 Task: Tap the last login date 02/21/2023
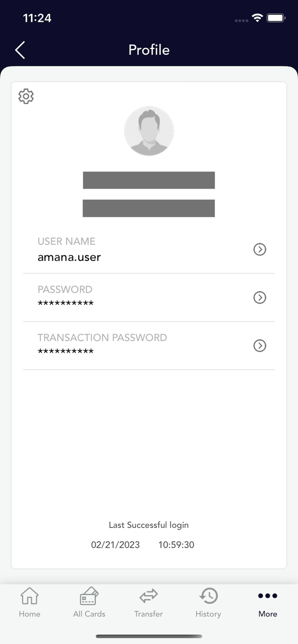pos(115,545)
